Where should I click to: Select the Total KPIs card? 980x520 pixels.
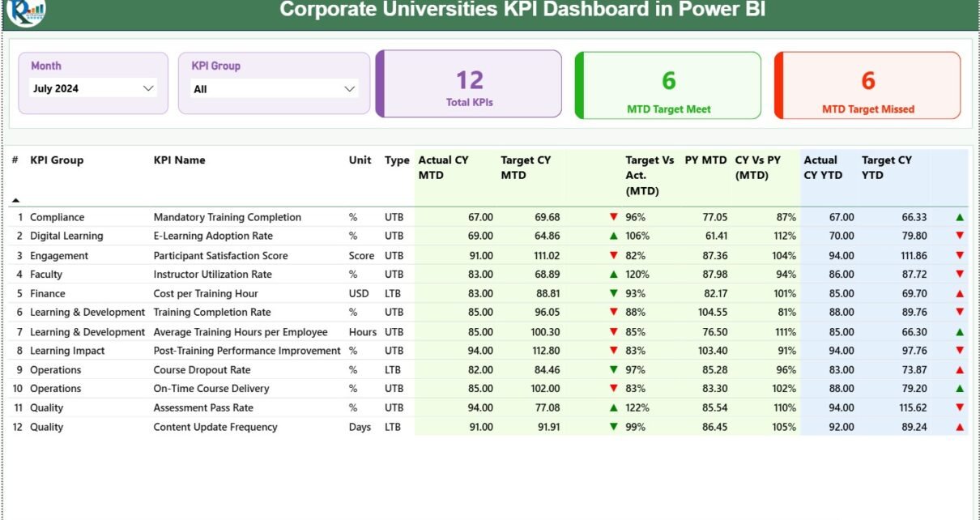click(470, 84)
